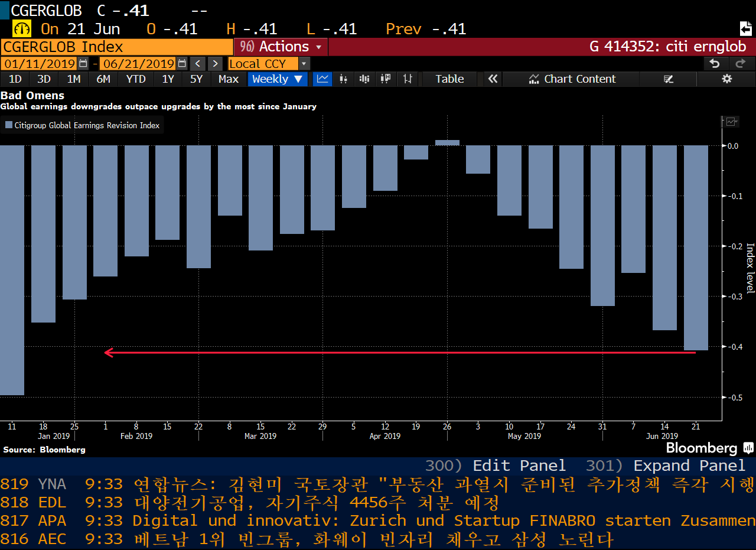
Task: Select the Max range tab
Action: (229, 79)
